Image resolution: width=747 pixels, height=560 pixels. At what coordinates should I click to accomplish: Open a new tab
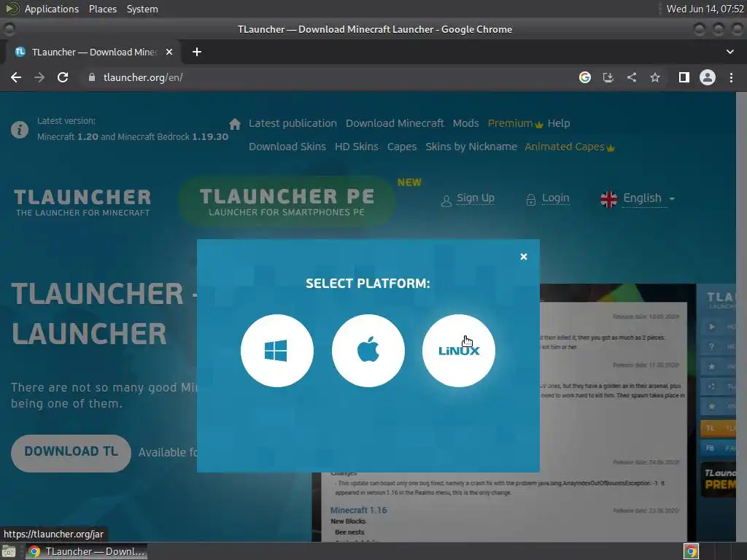coord(197,52)
